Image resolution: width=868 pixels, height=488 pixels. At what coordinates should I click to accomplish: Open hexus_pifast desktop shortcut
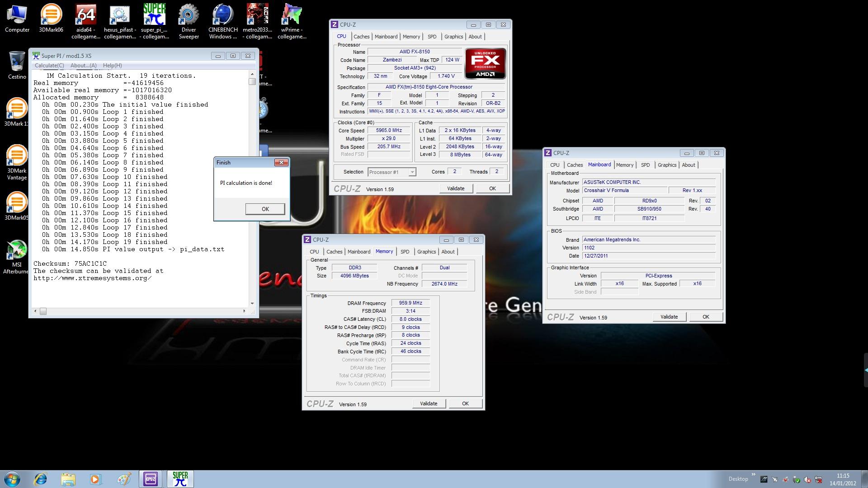[x=120, y=22]
